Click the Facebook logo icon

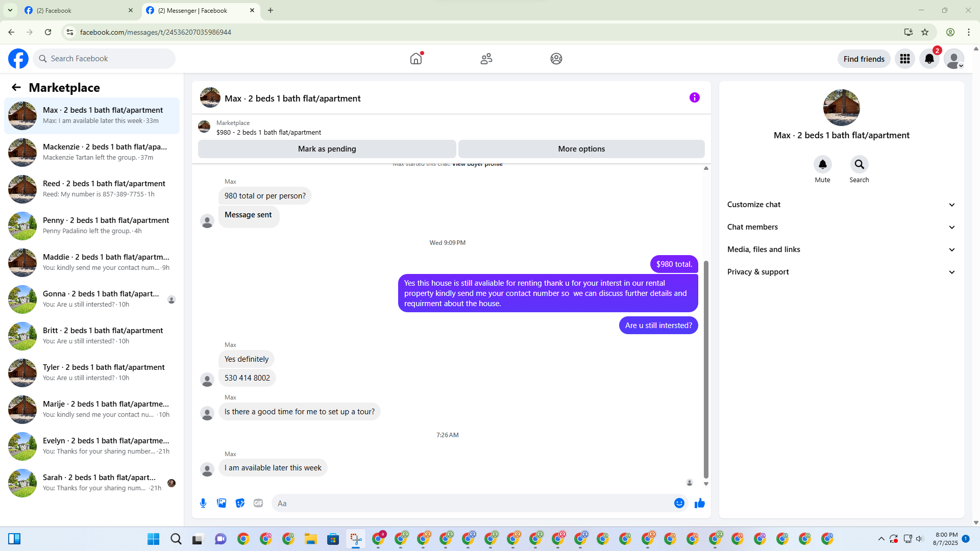tap(18, 59)
